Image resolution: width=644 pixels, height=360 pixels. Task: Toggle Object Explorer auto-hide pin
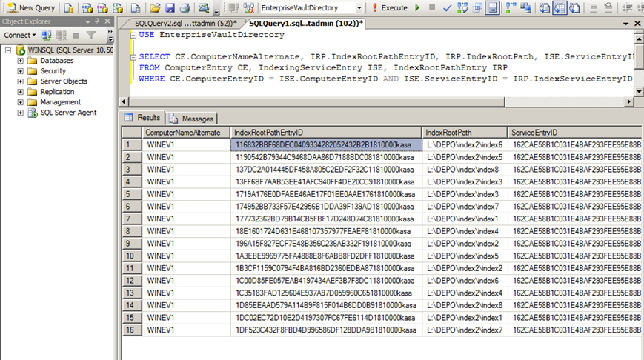[97, 21]
